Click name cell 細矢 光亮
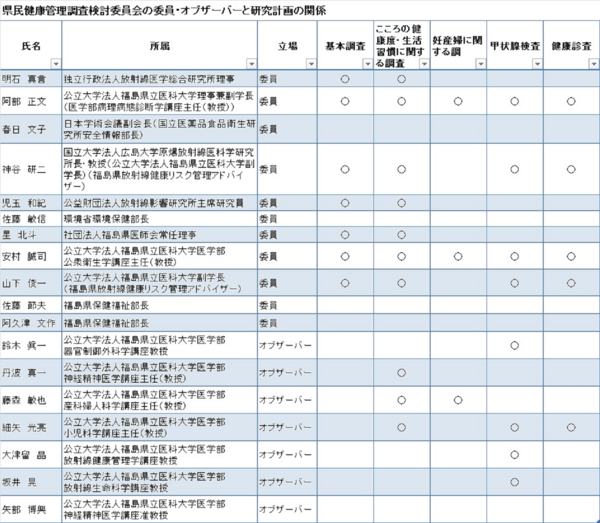The width and height of the screenshot is (600, 523). tap(31, 427)
